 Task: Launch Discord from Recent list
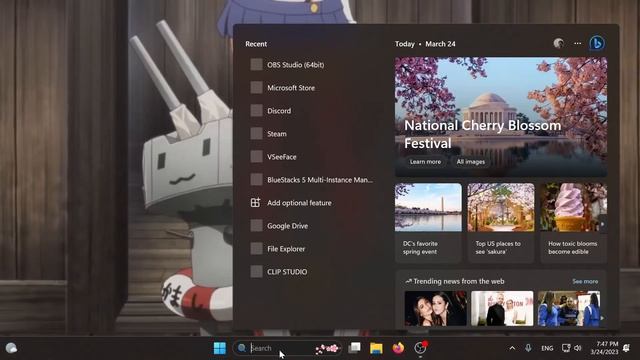[311, 111]
